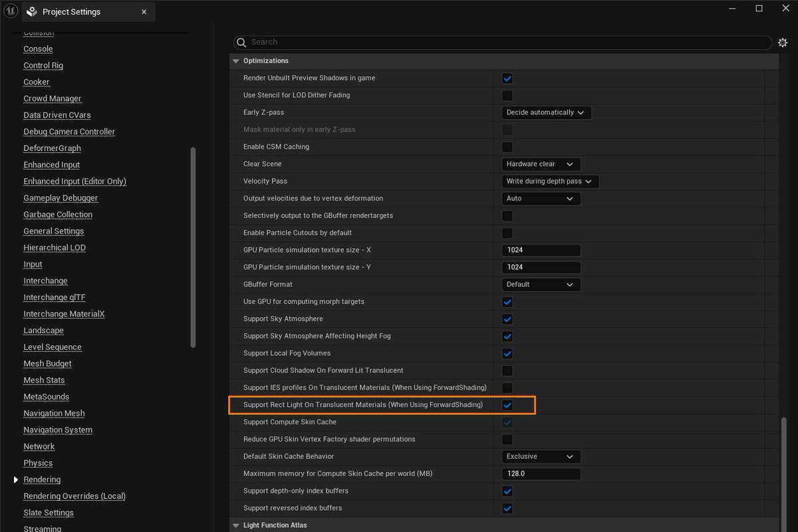Toggle Support reversed index buffers
This screenshot has width=798, height=532.
pos(507,508)
